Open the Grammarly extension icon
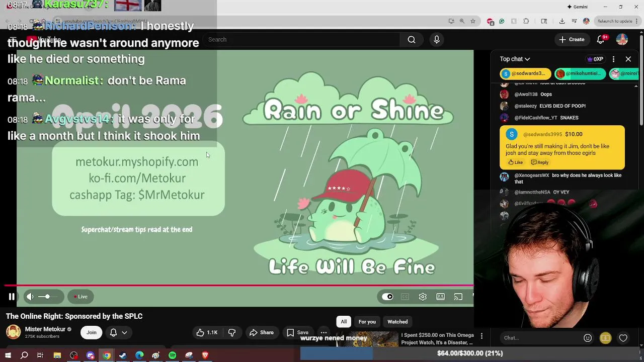Image resolution: width=644 pixels, height=362 pixels. 502,21
